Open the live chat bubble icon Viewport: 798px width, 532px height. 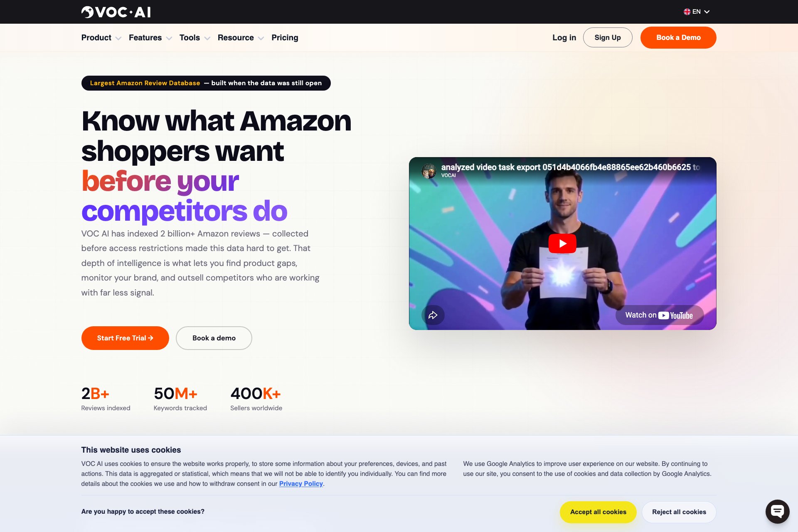[x=777, y=511]
